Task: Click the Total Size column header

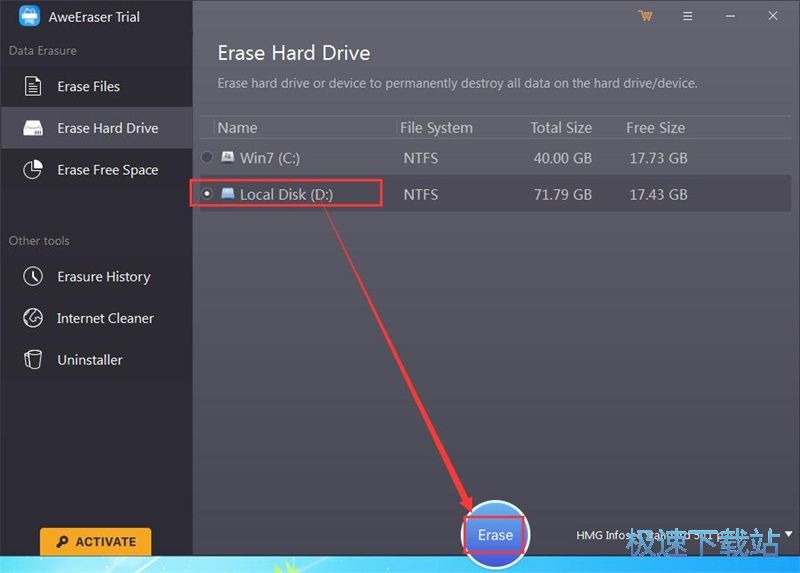Action: tap(561, 128)
